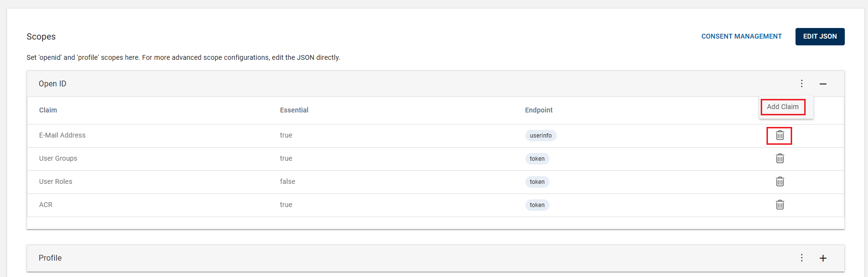Click the Open ID panel header title
The image size is (868, 277).
[x=52, y=84]
